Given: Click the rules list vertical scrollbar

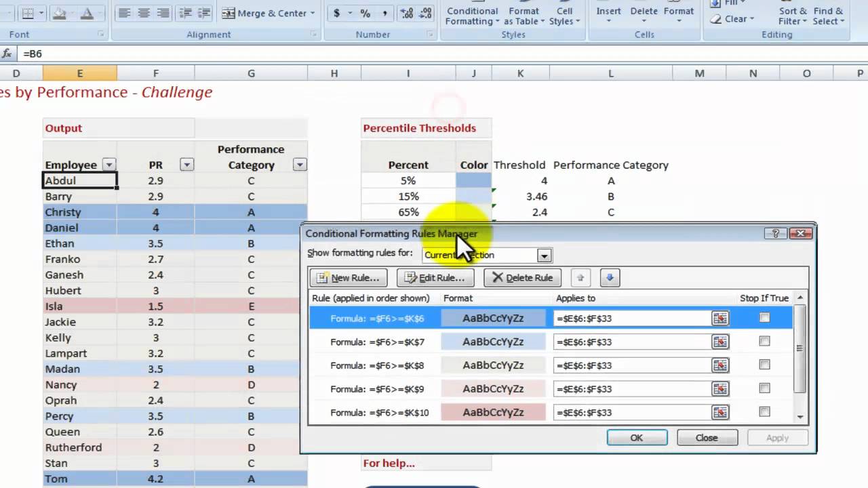Looking at the screenshot, I should click(800, 357).
